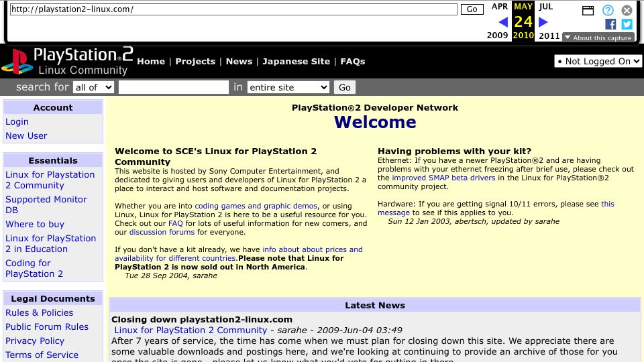Open Linux for PlayStation 2 Community news link
This screenshot has height=362, width=644.
191,330
